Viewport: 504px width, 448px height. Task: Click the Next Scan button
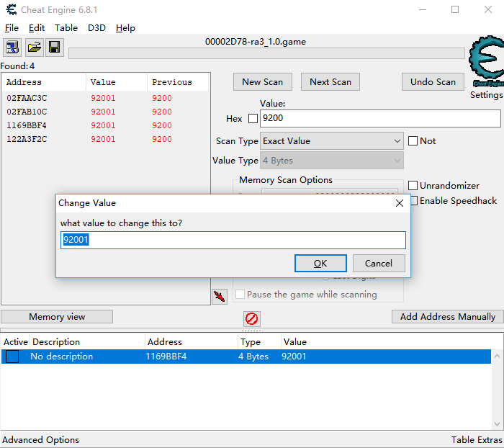pyautogui.click(x=330, y=82)
